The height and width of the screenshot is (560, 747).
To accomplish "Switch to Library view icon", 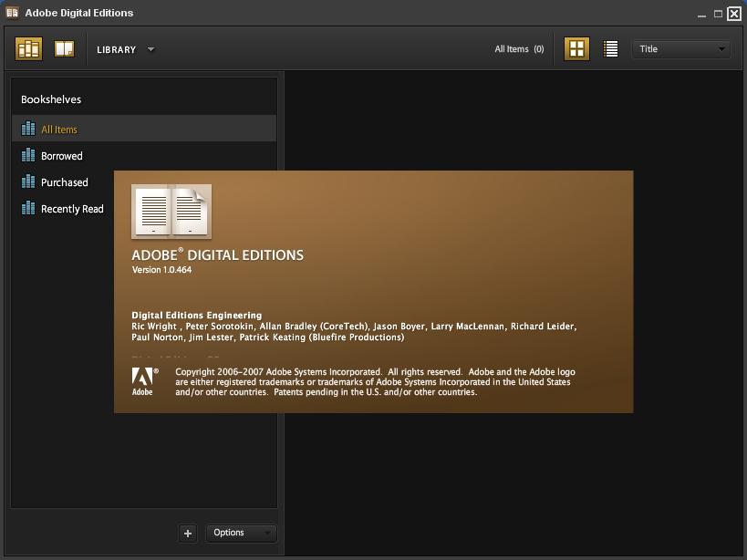I will [x=28, y=48].
